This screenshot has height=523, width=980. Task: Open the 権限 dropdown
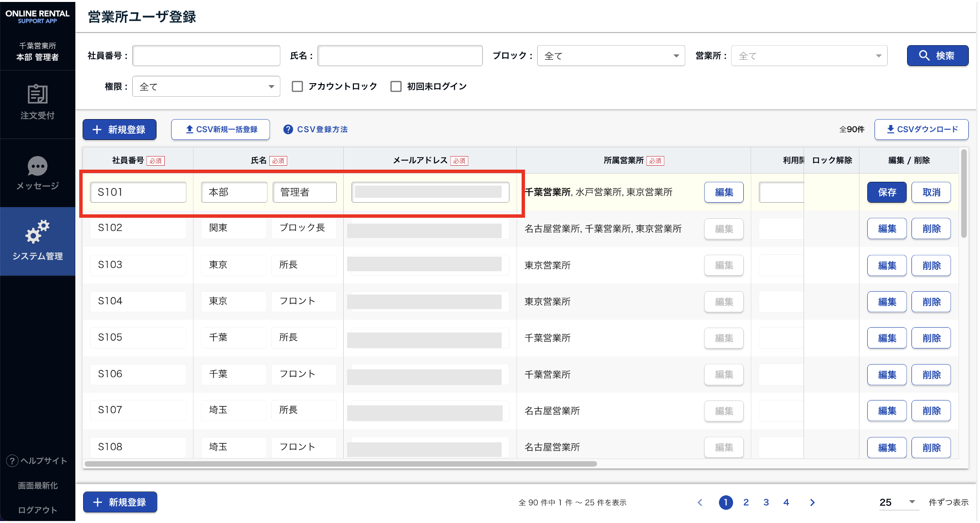tap(206, 87)
